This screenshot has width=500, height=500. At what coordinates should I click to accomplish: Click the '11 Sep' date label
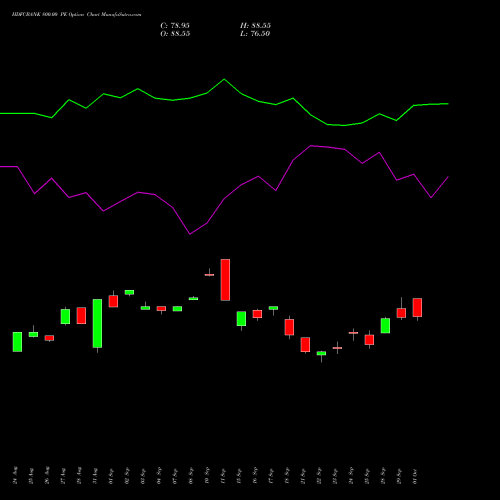(x=223, y=476)
